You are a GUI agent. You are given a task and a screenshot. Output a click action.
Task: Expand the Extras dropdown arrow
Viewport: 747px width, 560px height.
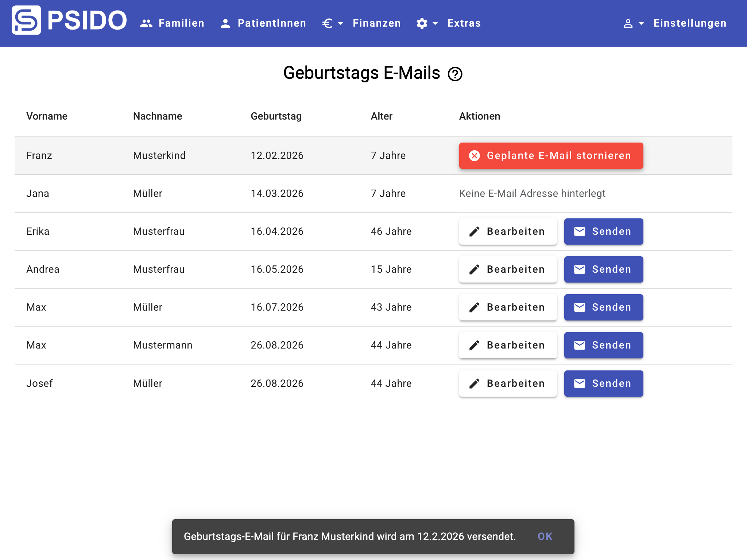pos(435,23)
